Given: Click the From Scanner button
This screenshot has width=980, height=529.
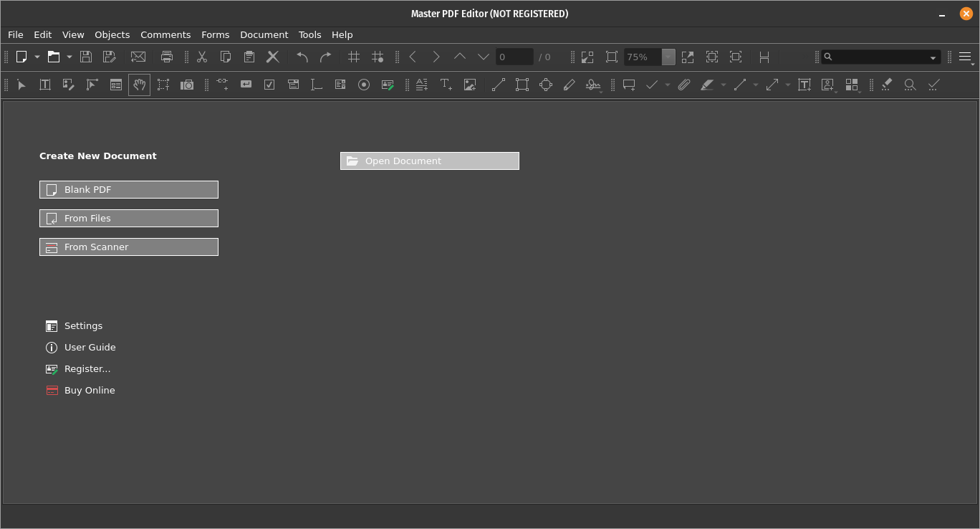Looking at the screenshot, I should [129, 247].
